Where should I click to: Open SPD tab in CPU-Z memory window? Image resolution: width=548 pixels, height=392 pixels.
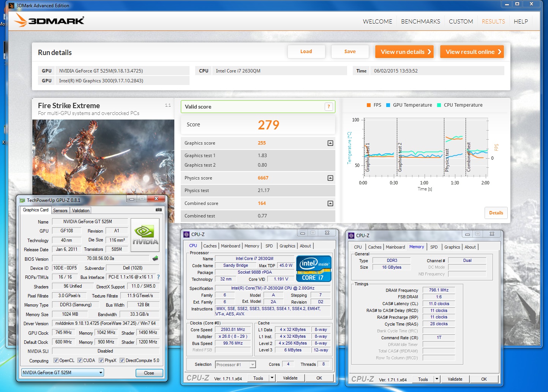tap(434, 247)
